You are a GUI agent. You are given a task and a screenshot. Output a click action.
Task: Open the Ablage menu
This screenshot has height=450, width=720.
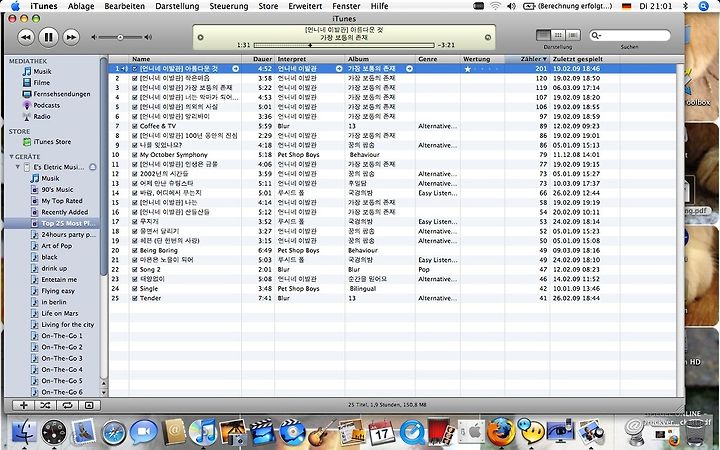(x=81, y=6)
